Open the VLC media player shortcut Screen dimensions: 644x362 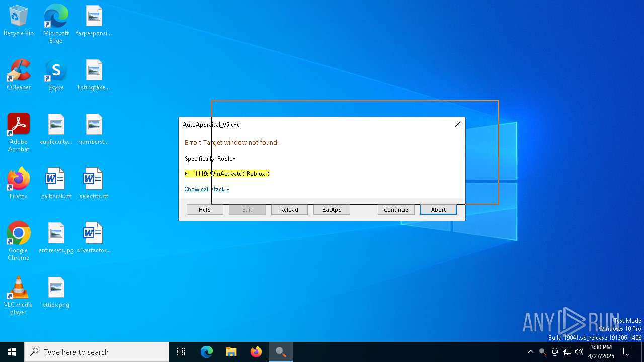coord(19,296)
